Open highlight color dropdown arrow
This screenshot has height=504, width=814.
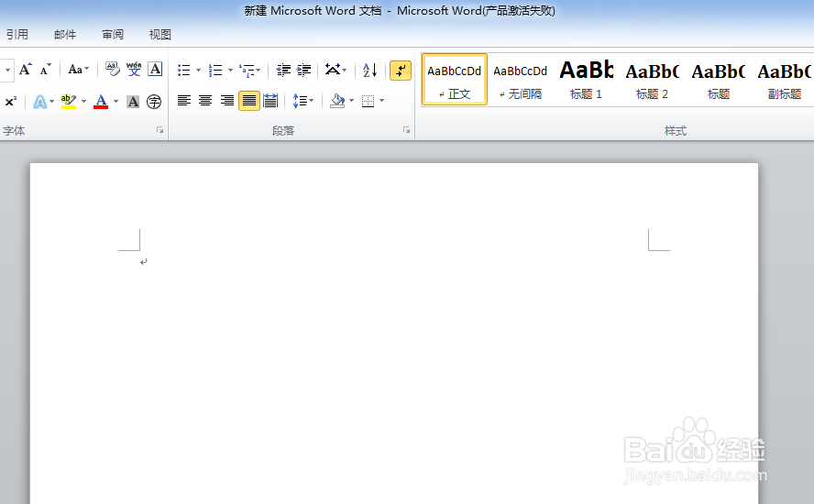pyautogui.click(x=84, y=101)
